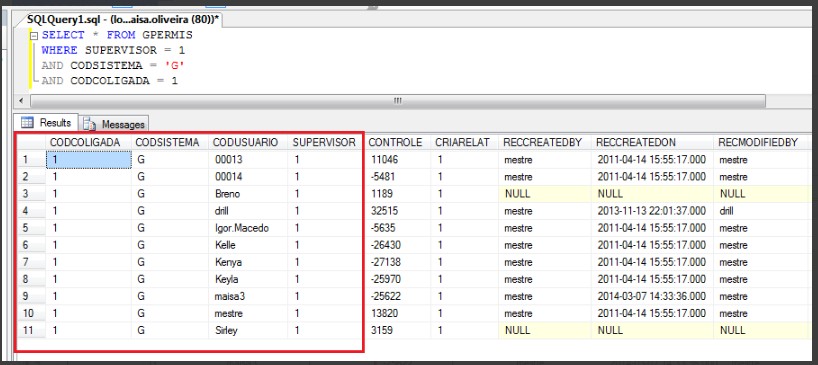Click the 'mestre' cell in the CODUSUARIO column
The height and width of the screenshot is (365, 818).
248,313
